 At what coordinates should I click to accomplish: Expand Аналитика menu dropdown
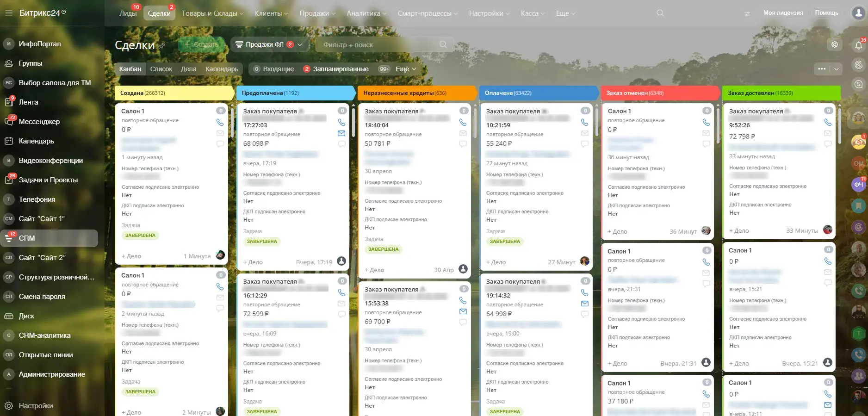(366, 13)
